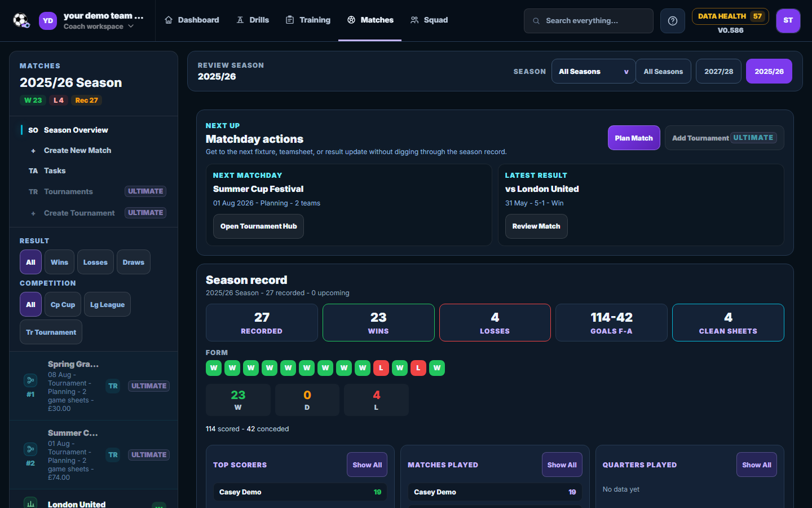
Task: Filter results by Draws
Action: [134, 262]
